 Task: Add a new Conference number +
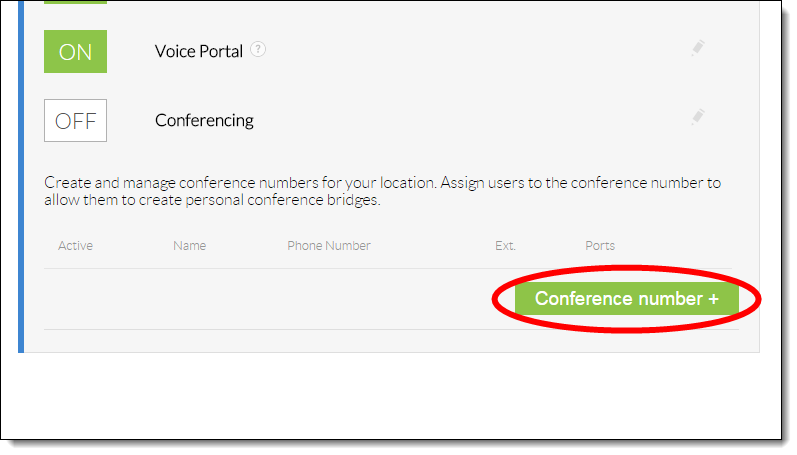(626, 299)
